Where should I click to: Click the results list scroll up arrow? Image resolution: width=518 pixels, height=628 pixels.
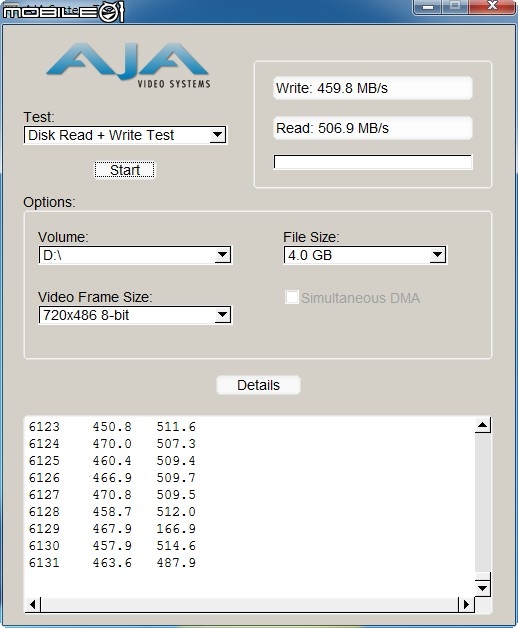tap(483, 425)
